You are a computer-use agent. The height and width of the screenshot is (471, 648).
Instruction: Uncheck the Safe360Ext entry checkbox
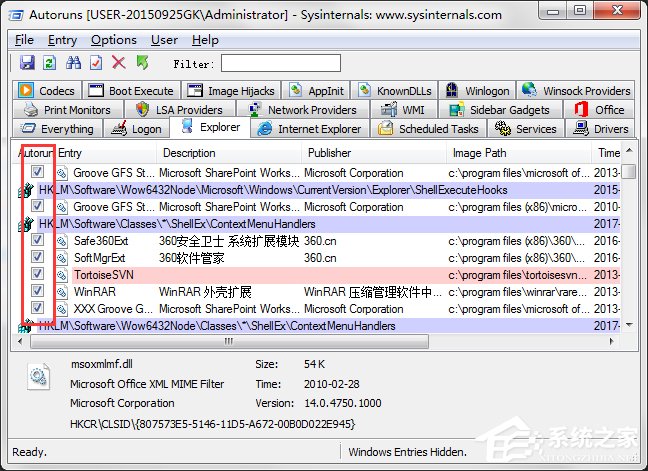click(x=37, y=240)
